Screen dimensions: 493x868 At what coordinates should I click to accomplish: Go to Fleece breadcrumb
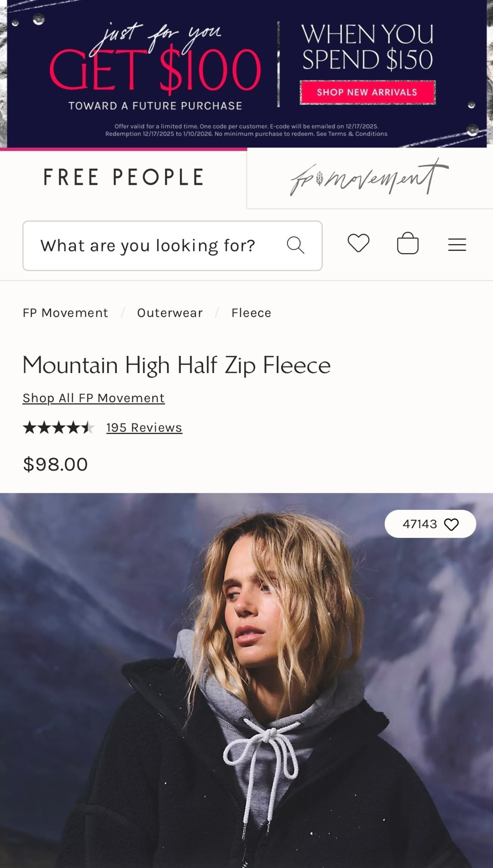pyautogui.click(x=251, y=313)
